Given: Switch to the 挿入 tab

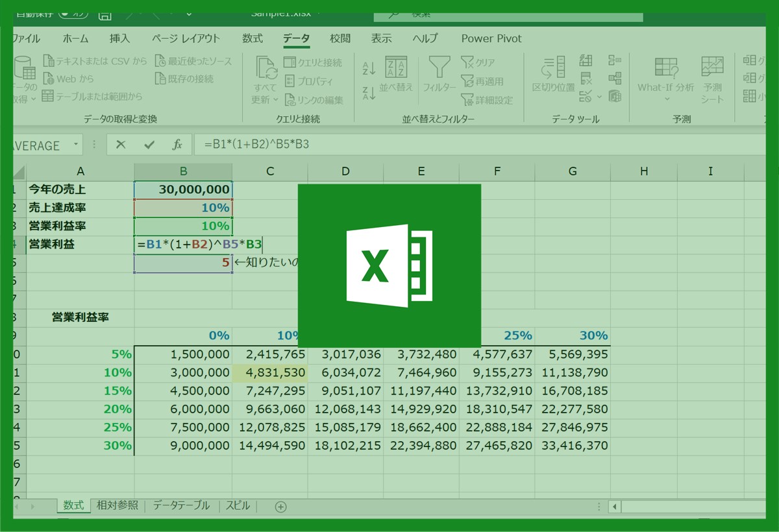Looking at the screenshot, I should click(x=119, y=38).
